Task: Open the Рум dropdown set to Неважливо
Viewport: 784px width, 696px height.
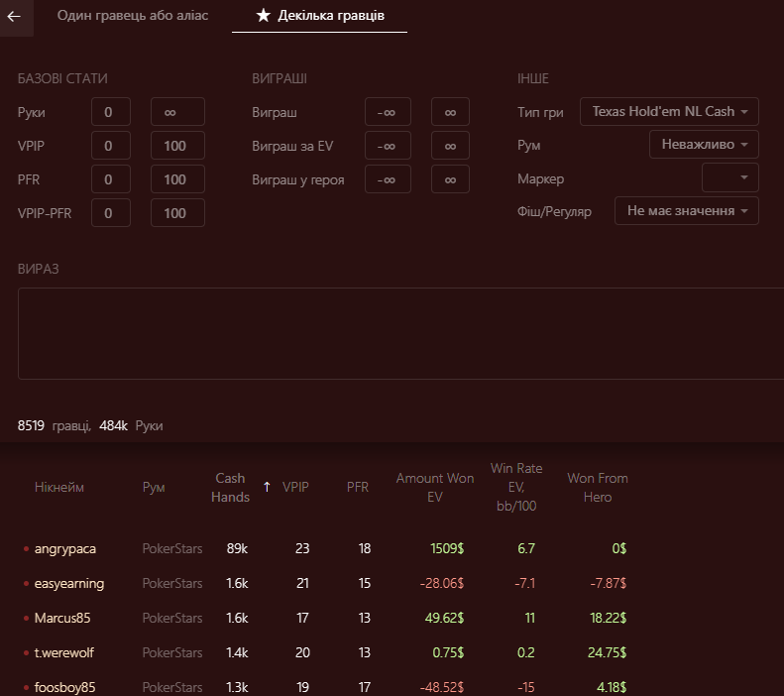Action: click(704, 145)
